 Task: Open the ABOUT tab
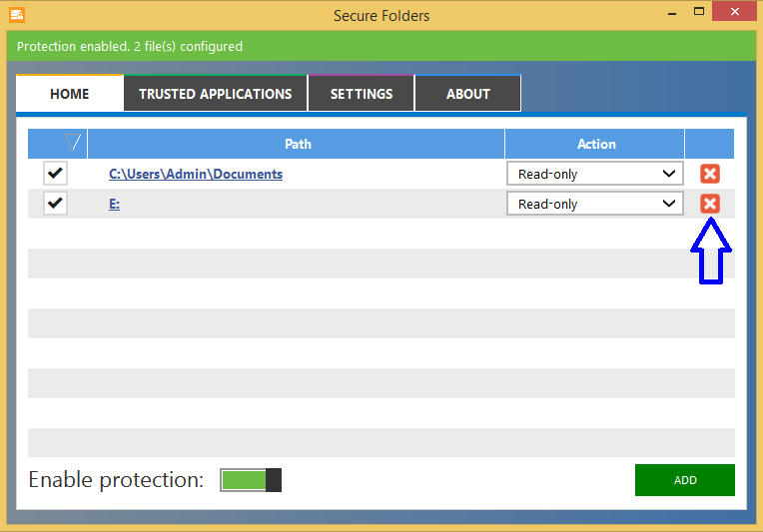468,94
